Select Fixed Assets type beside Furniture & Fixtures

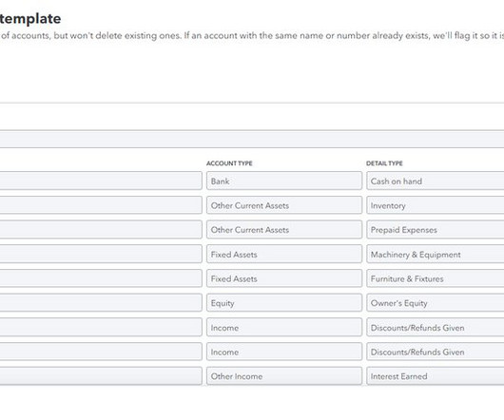tap(284, 278)
